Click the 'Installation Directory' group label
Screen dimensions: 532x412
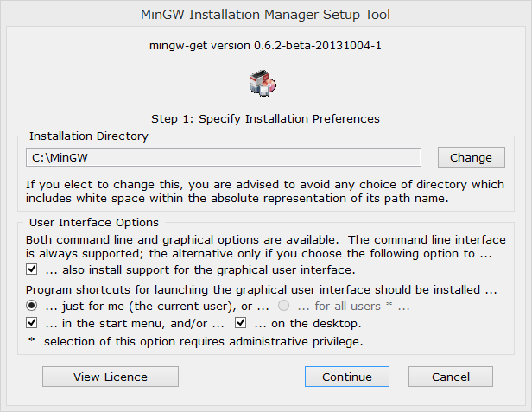pos(89,136)
